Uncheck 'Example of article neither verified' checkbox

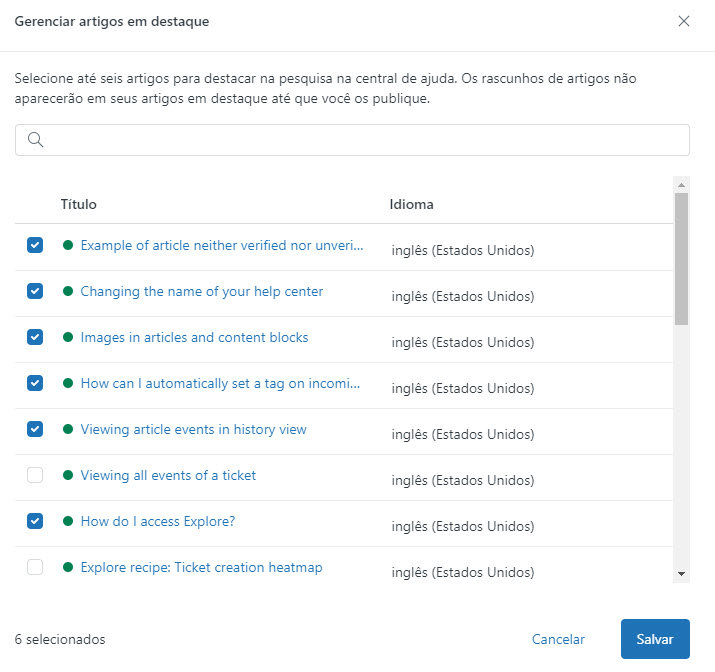tap(35, 245)
